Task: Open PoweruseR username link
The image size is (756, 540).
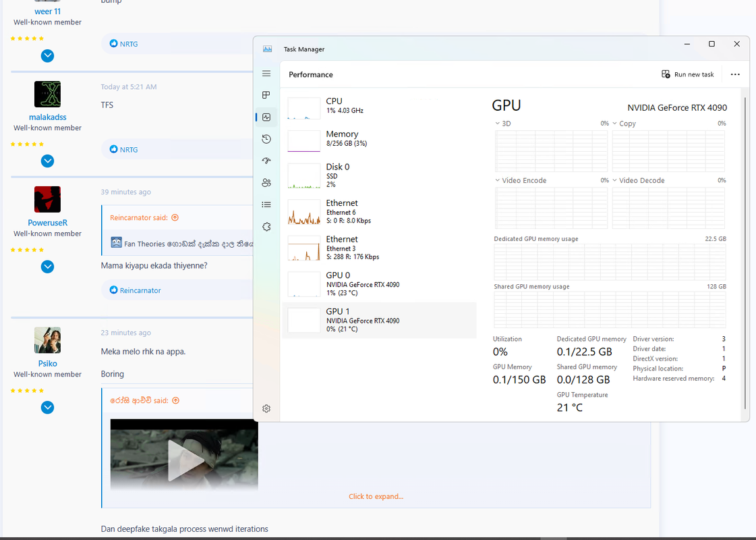Action: click(47, 223)
